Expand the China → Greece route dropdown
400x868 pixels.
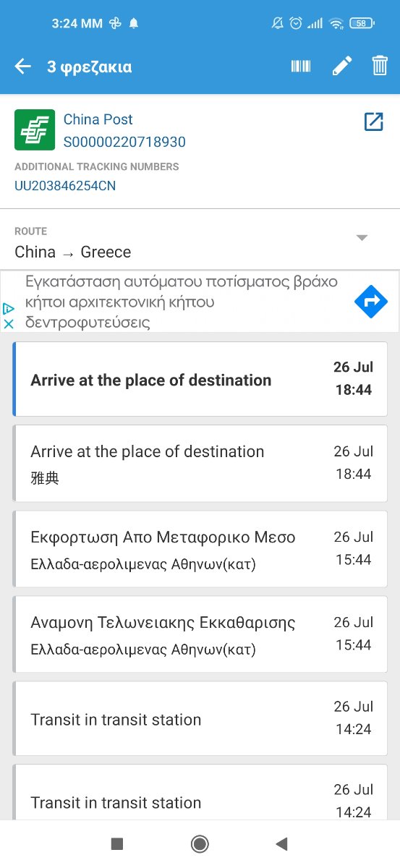pos(363,238)
